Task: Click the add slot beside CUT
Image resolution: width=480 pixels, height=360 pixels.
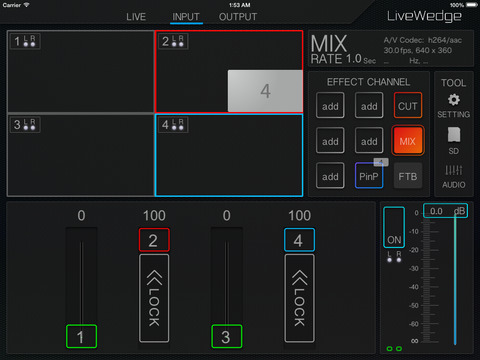Action: pos(369,106)
